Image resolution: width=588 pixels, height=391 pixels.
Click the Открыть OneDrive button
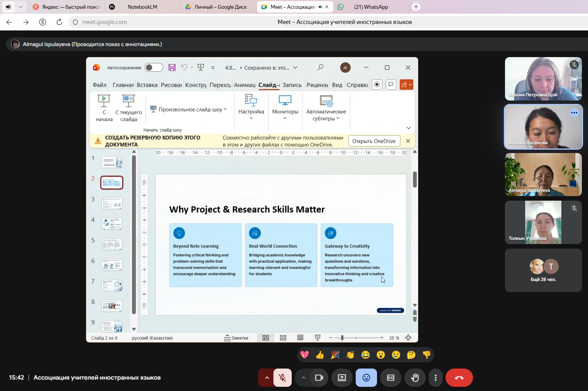point(374,141)
